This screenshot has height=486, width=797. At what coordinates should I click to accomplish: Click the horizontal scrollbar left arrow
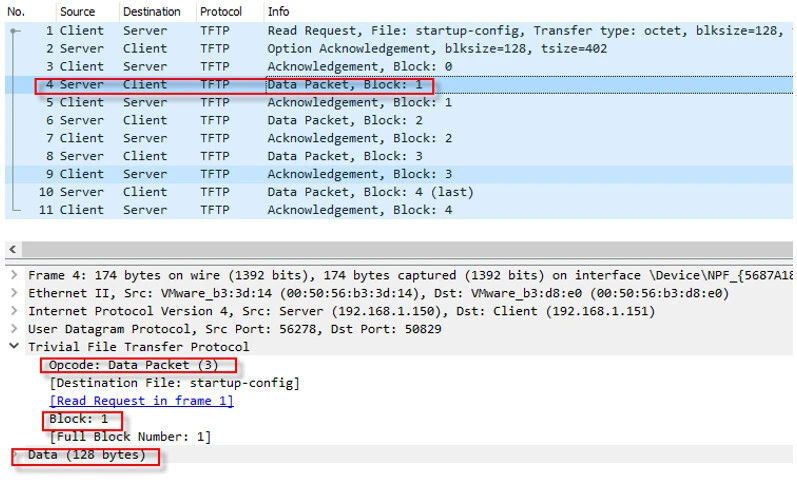click(x=12, y=249)
